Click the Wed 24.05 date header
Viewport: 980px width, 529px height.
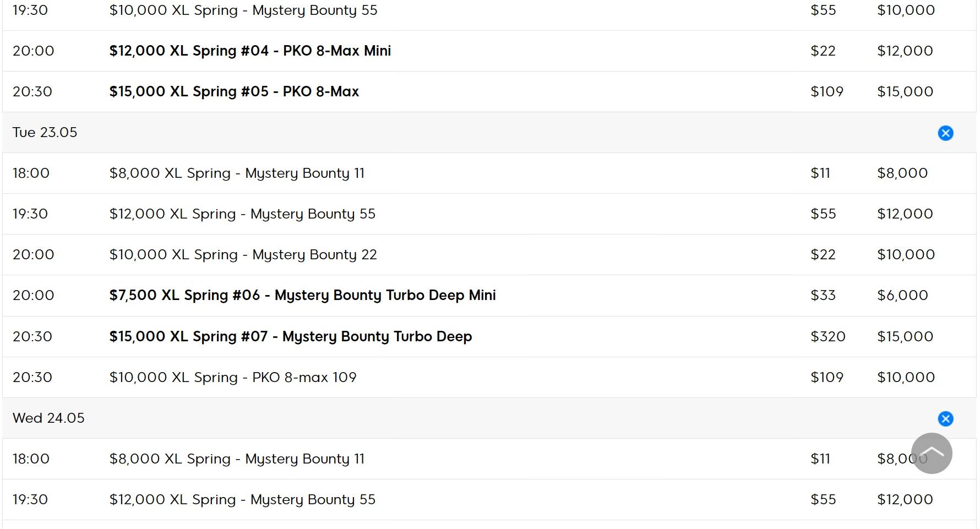point(48,418)
